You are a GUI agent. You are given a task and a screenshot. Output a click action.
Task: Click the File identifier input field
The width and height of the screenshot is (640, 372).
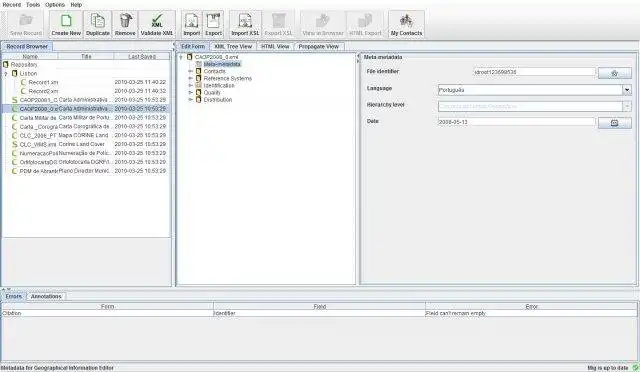tap(534, 72)
